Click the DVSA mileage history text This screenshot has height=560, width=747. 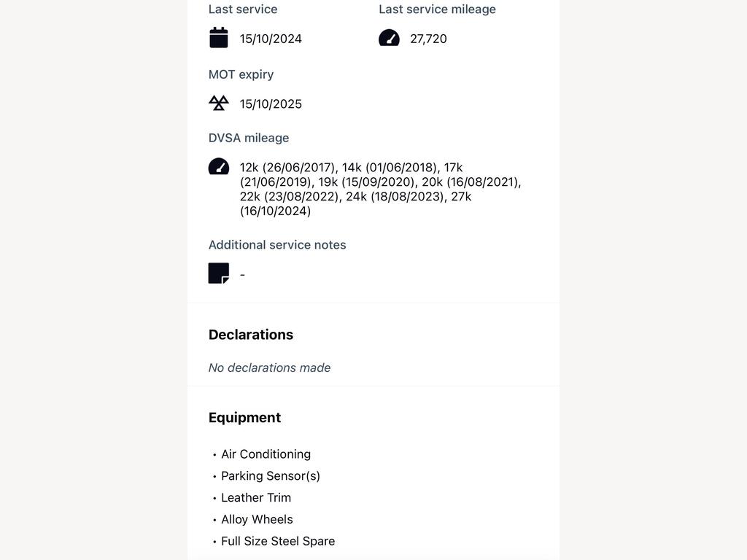[380, 189]
